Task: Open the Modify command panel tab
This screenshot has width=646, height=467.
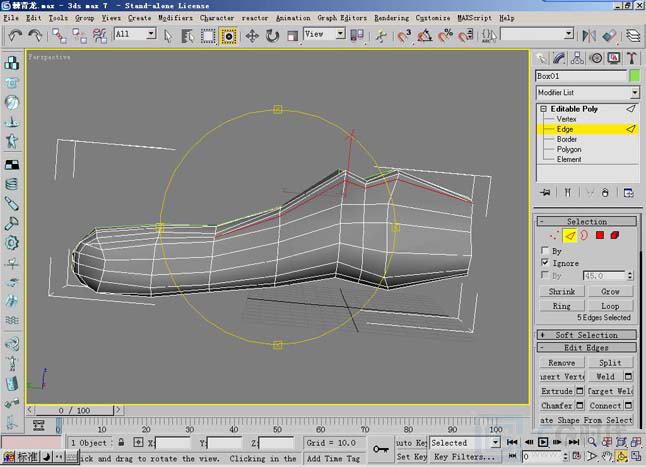Action: coord(559,58)
